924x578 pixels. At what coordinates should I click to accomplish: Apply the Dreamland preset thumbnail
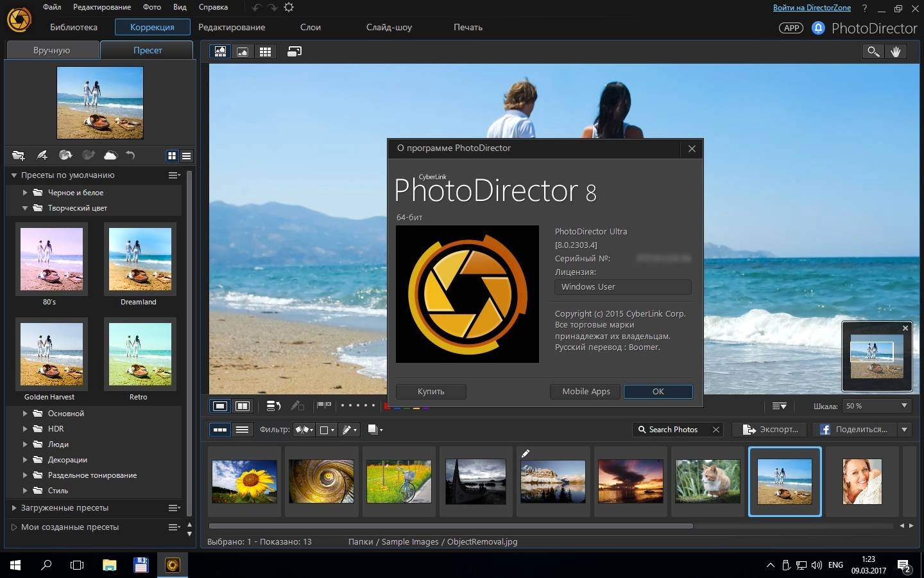(140, 259)
